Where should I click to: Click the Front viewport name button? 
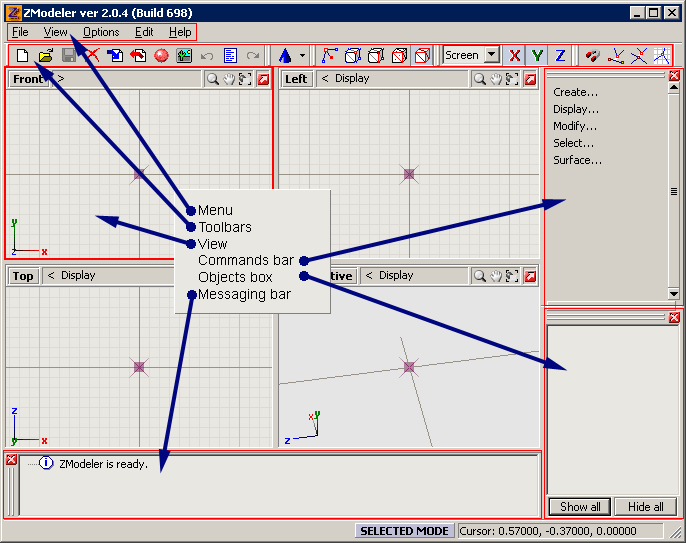(28, 79)
